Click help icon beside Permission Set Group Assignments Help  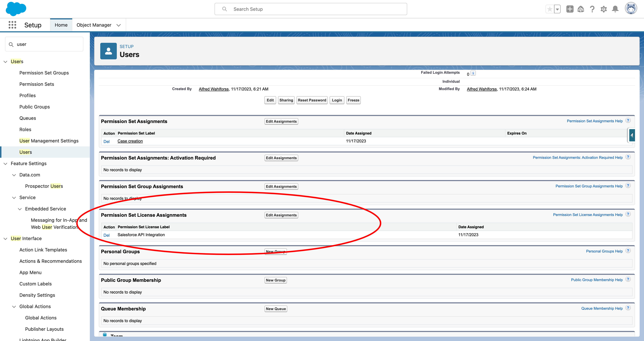[628, 186]
